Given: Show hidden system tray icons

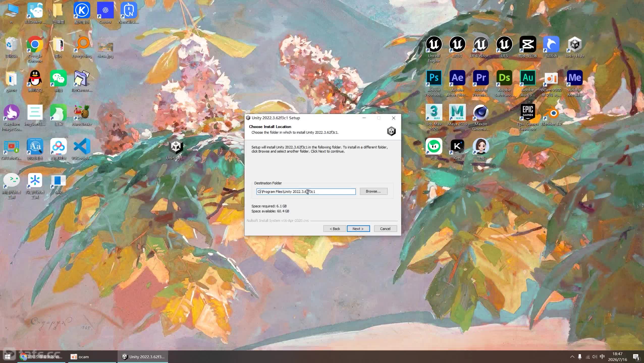Looking at the screenshot, I should coord(572,357).
